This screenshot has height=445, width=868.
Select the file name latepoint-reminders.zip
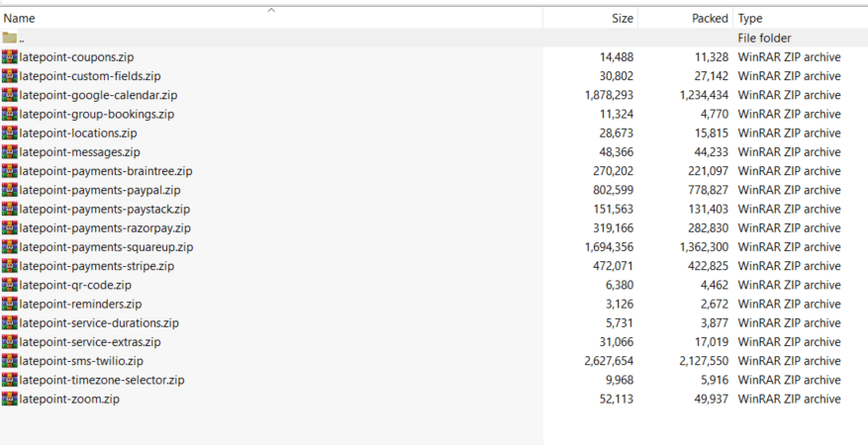80,304
